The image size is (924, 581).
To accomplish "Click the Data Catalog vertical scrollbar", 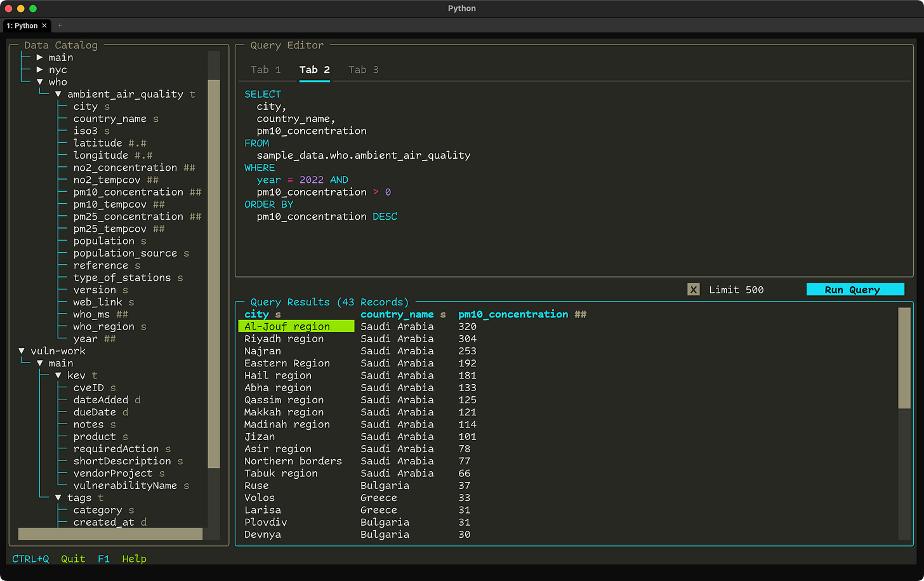I will coord(214,273).
